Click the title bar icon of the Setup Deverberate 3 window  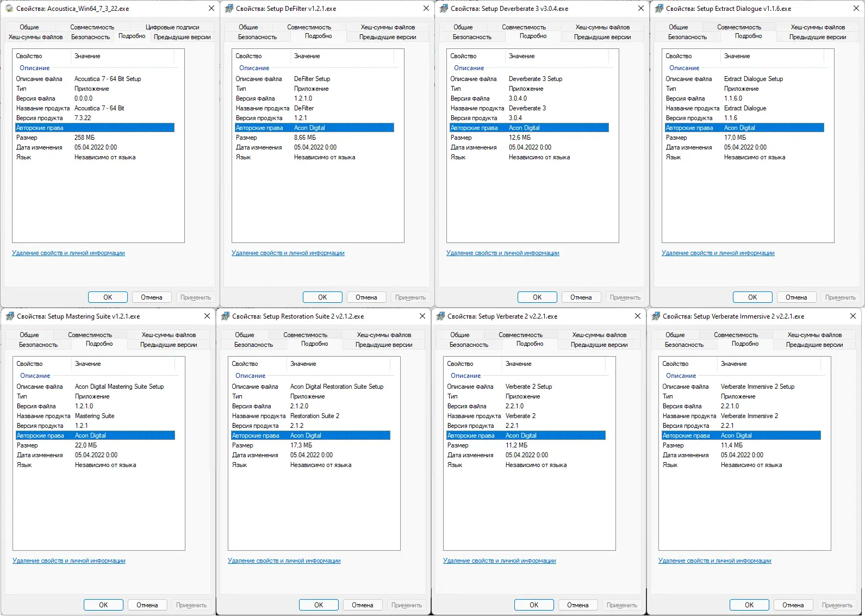[x=444, y=9]
